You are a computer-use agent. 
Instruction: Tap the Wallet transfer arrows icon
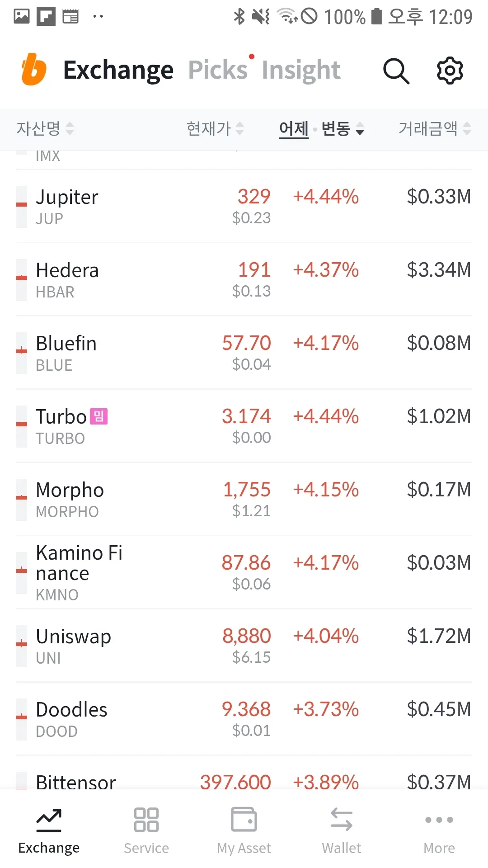click(342, 820)
